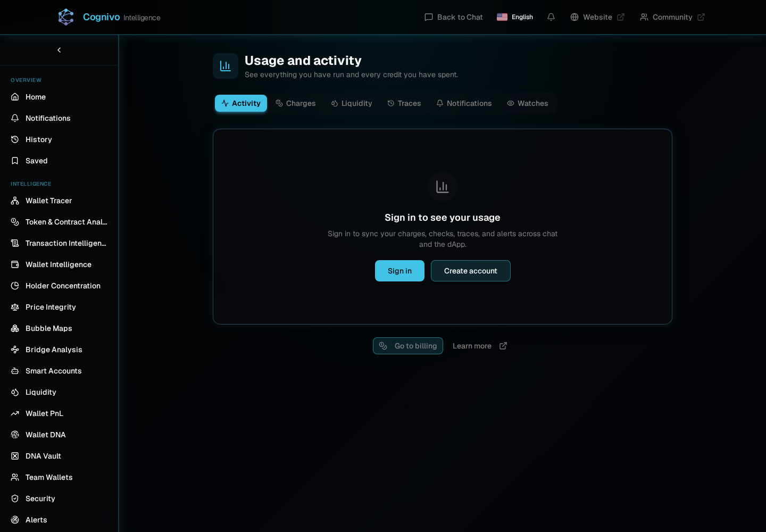
Task: Click the Bubble Maps icon
Action: 15,328
